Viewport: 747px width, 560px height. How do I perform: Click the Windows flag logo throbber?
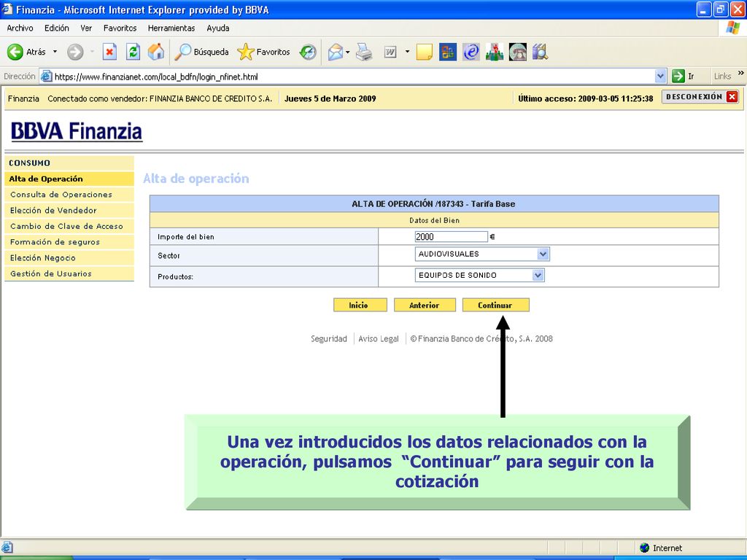[x=732, y=28]
